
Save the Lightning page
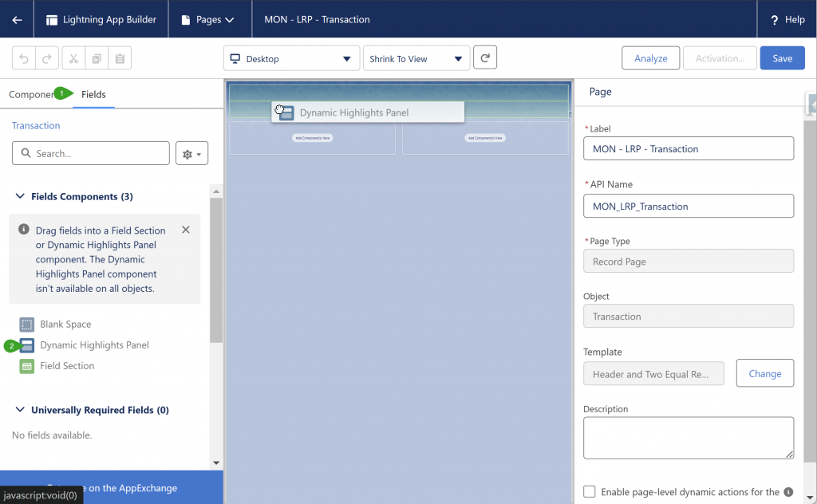click(782, 58)
